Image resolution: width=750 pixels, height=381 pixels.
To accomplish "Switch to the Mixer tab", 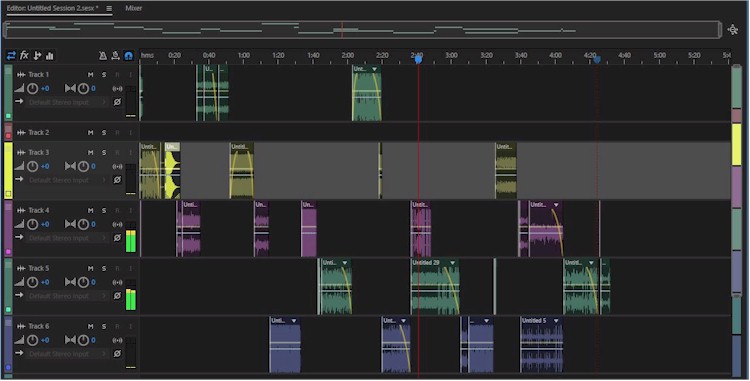I will [133, 8].
